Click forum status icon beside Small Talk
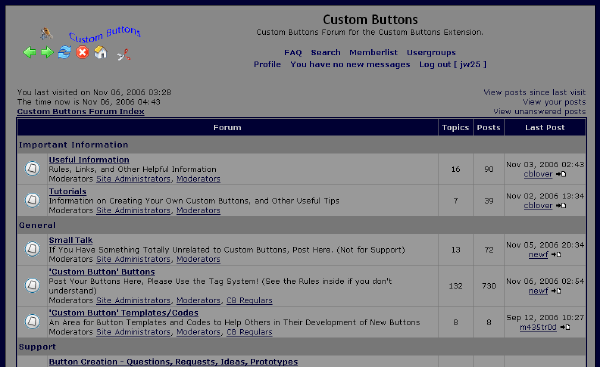 point(33,249)
